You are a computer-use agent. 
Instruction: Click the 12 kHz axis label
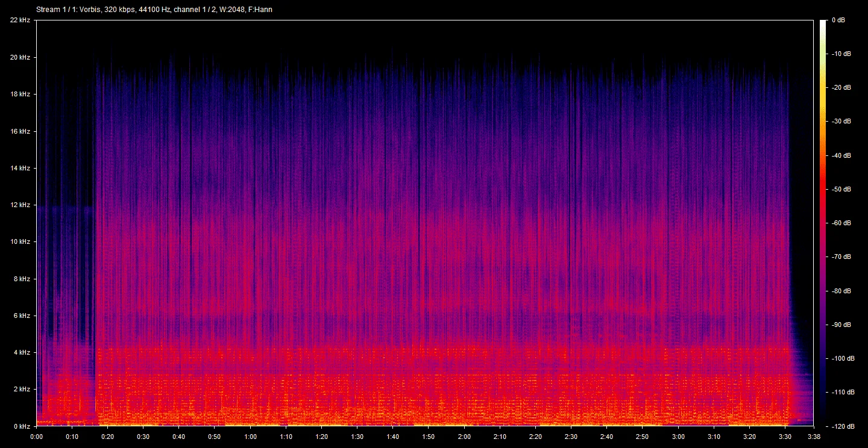pos(20,205)
